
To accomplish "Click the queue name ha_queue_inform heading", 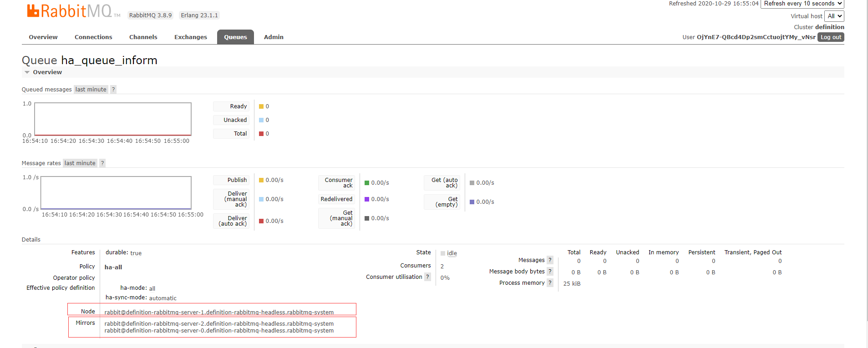I will pos(109,61).
